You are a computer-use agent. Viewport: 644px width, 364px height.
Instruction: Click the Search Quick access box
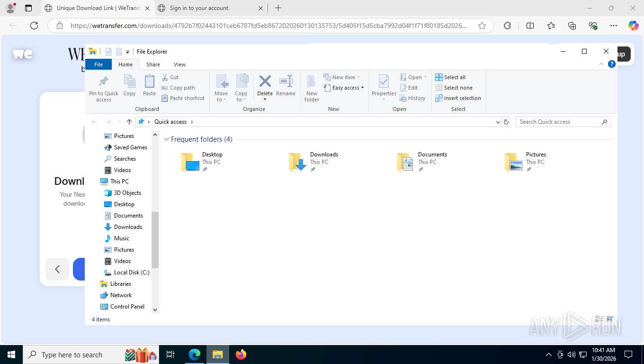[x=563, y=122]
